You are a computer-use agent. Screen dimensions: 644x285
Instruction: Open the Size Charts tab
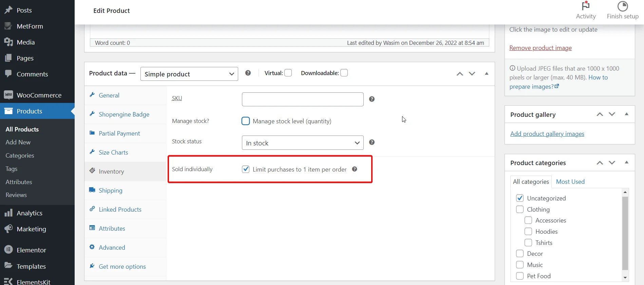125,153
